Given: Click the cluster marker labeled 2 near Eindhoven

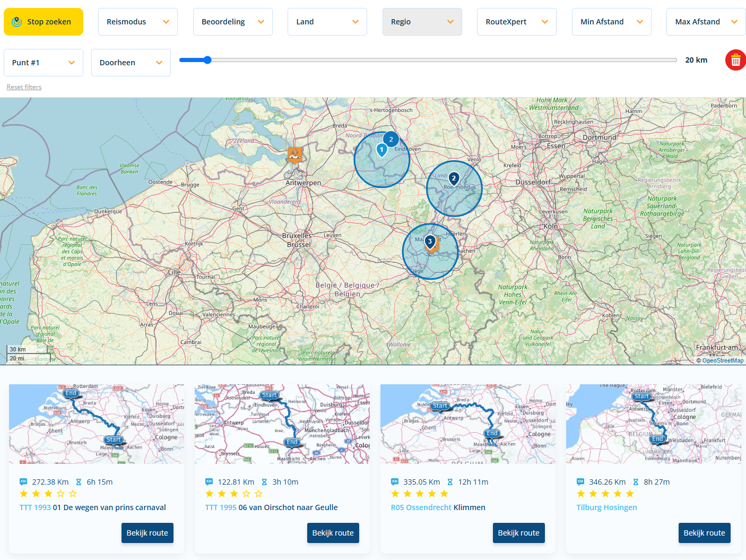Looking at the screenshot, I should (391, 139).
